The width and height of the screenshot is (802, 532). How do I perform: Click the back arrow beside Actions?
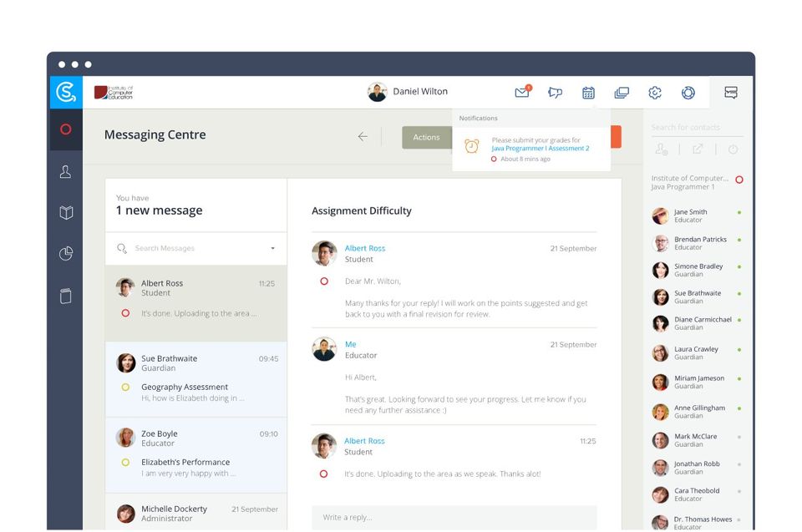click(363, 137)
